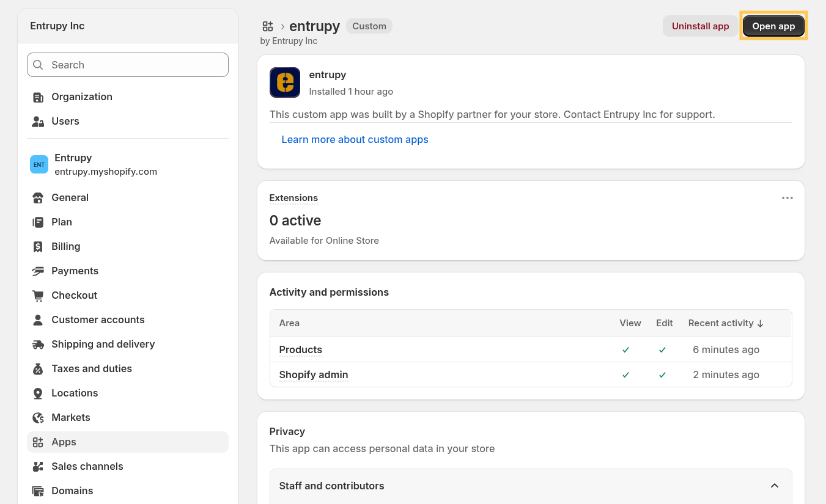This screenshot has width=826, height=504.
Task: Select Locations in sidebar
Action: pos(128,393)
